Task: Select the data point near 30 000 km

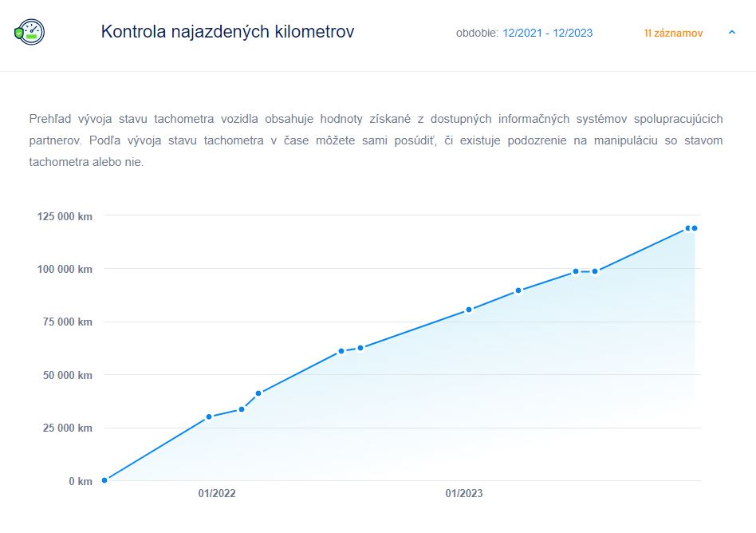Action: (x=209, y=417)
